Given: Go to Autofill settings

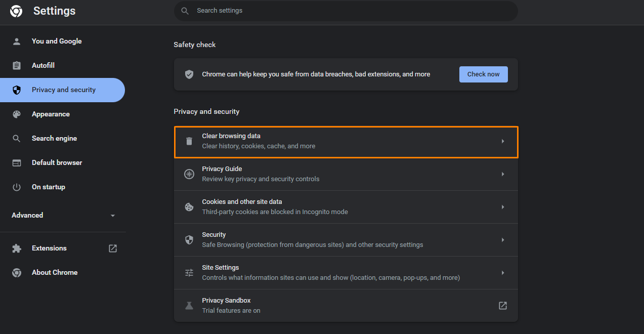Looking at the screenshot, I should 62,66.
